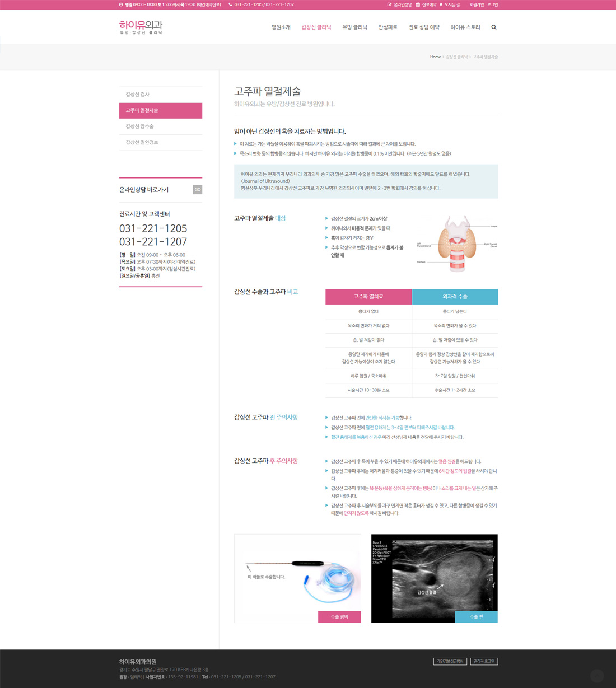Click the 외과적 수술 table header
616x688 pixels.
pyautogui.click(x=455, y=297)
